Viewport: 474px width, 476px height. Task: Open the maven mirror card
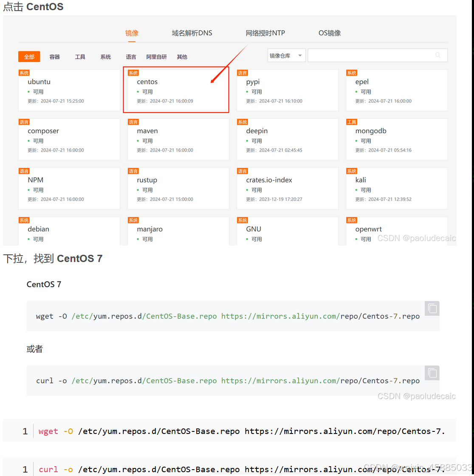click(x=178, y=139)
